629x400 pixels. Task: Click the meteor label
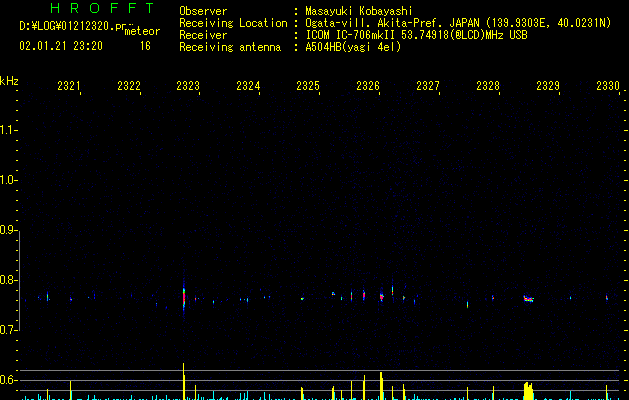pos(142,31)
